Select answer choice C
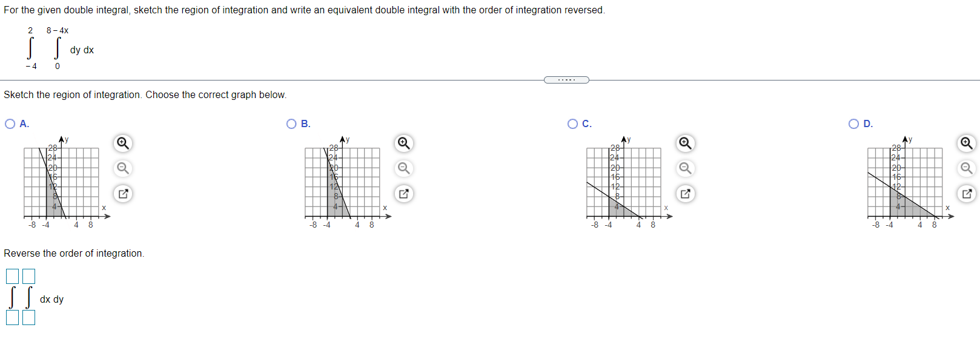The width and height of the screenshot is (980, 362). tap(573, 123)
